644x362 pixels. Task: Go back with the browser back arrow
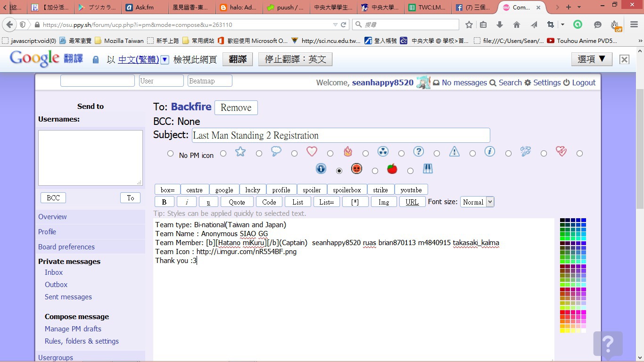point(8,25)
